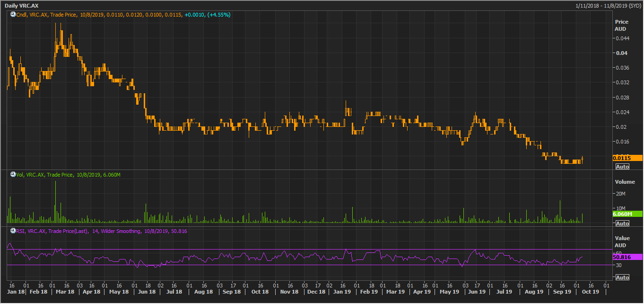Image resolution: width=644 pixels, height=304 pixels.
Task: Click the 1/11/2018 - 11/8/2019 date range
Action: coord(608,5)
